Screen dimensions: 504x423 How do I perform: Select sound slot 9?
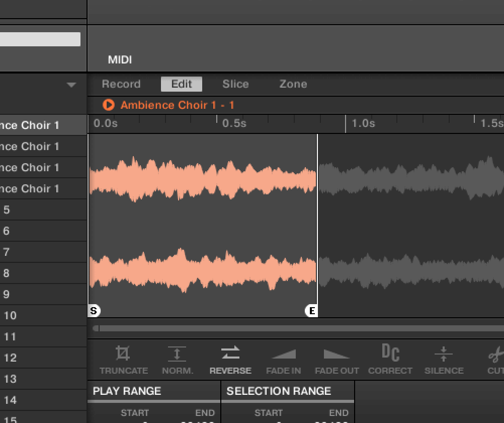[43, 294]
